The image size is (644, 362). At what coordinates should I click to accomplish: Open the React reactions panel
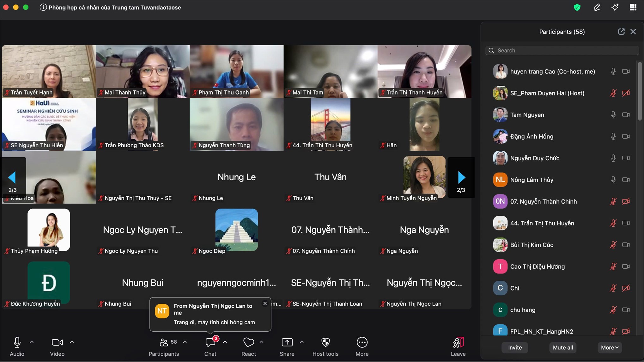tap(248, 342)
